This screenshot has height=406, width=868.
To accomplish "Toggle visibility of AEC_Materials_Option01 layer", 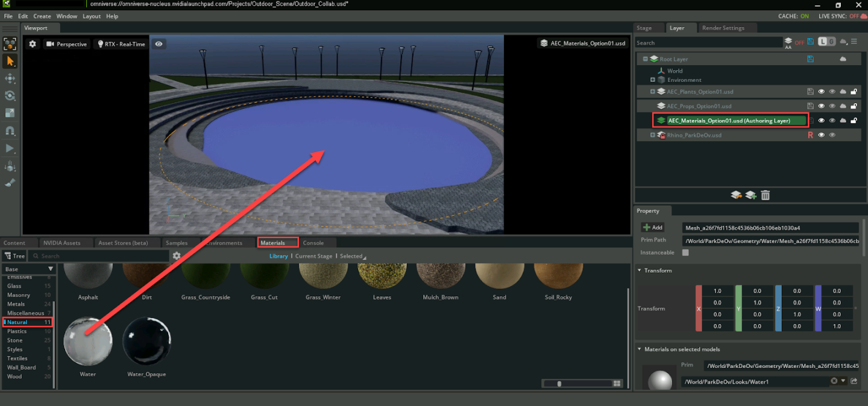I will coord(821,121).
